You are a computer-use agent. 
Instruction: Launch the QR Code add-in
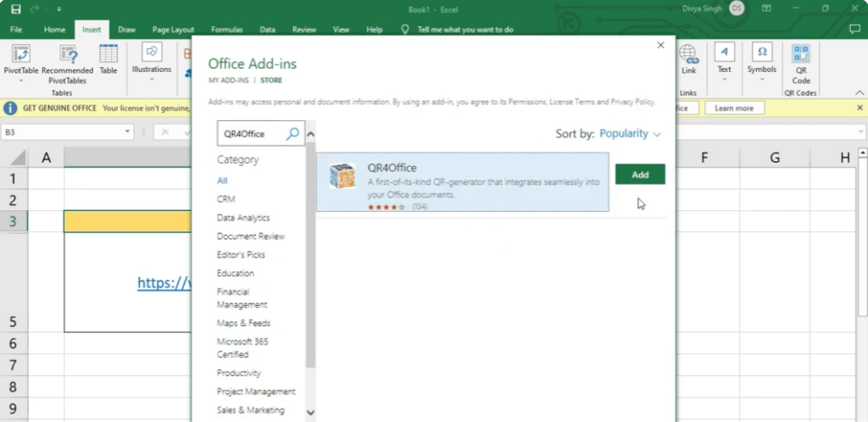click(801, 64)
